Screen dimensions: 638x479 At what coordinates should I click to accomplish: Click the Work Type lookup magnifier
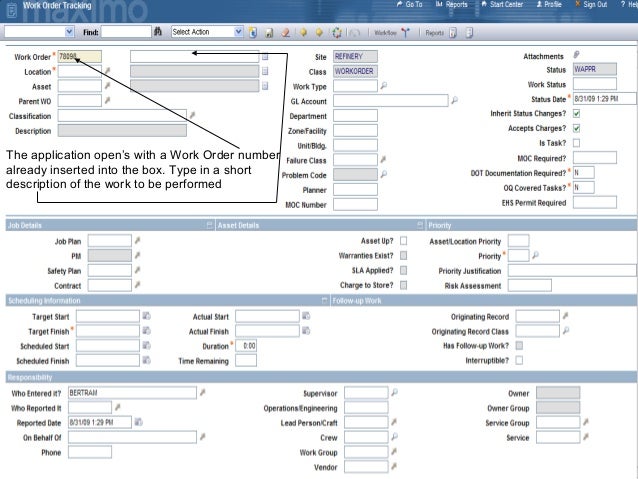point(383,86)
